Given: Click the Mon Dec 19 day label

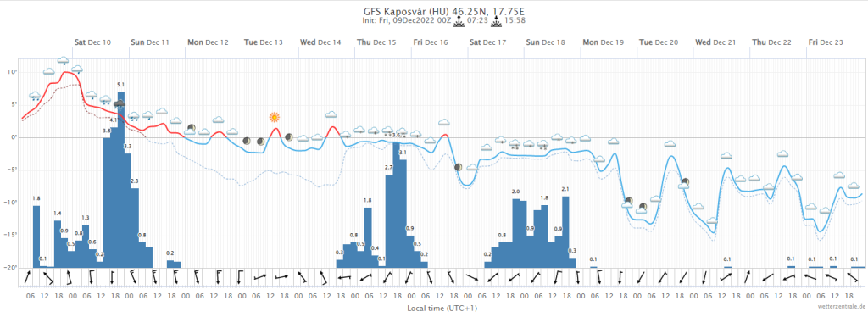Looking at the screenshot, I should [604, 42].
